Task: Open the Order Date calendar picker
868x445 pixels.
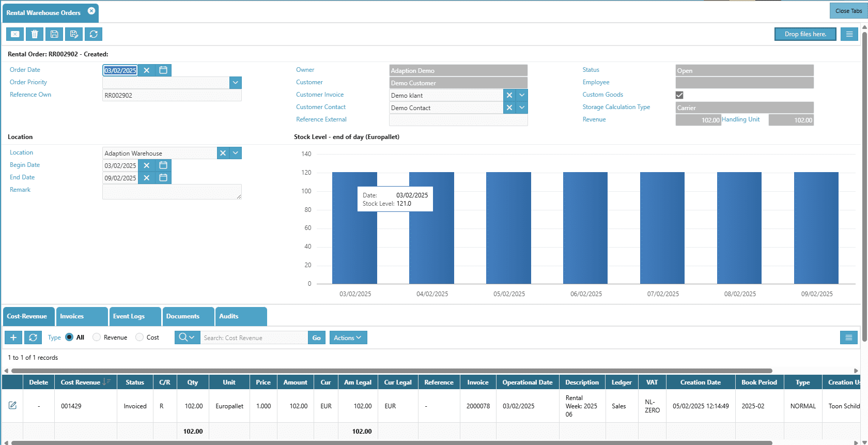Action: (x=163, y=70)
